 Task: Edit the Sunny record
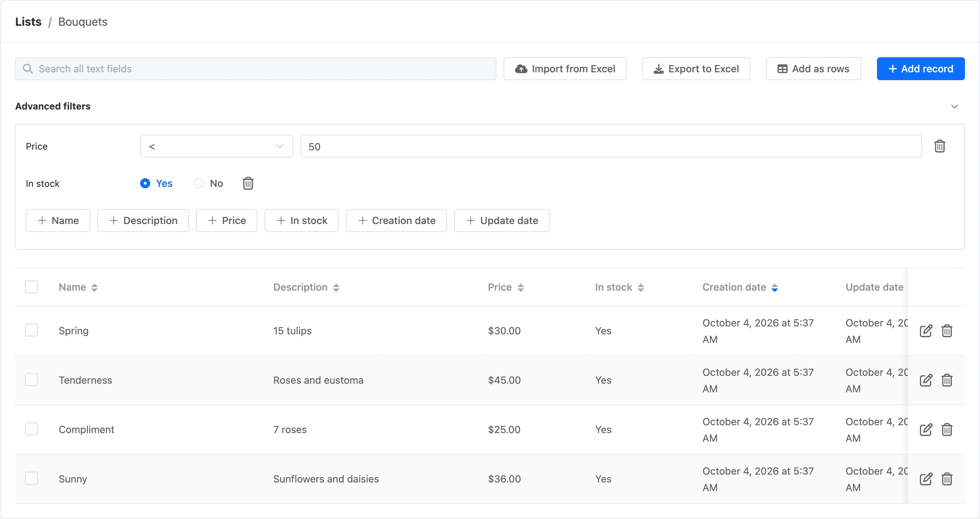[926, 479]
